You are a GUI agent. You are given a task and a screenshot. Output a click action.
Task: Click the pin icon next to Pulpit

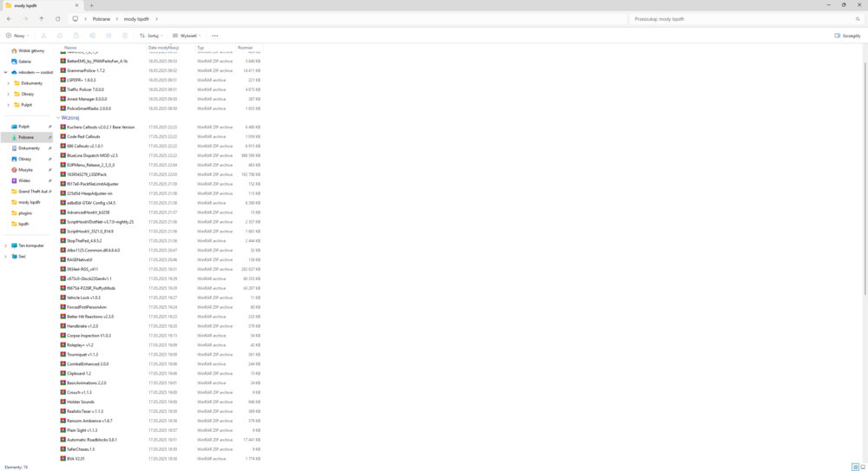[49, 126]
